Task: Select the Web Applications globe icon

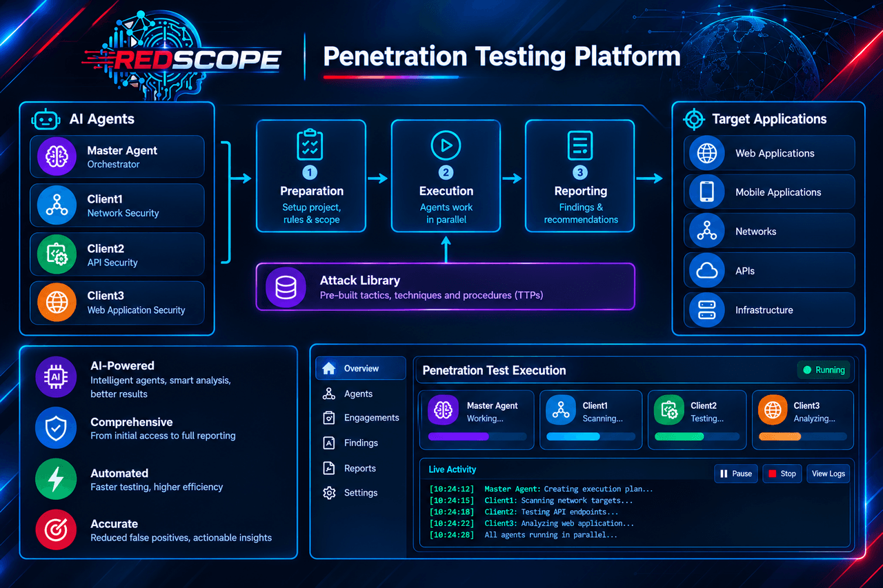Action: pos(707,153)
